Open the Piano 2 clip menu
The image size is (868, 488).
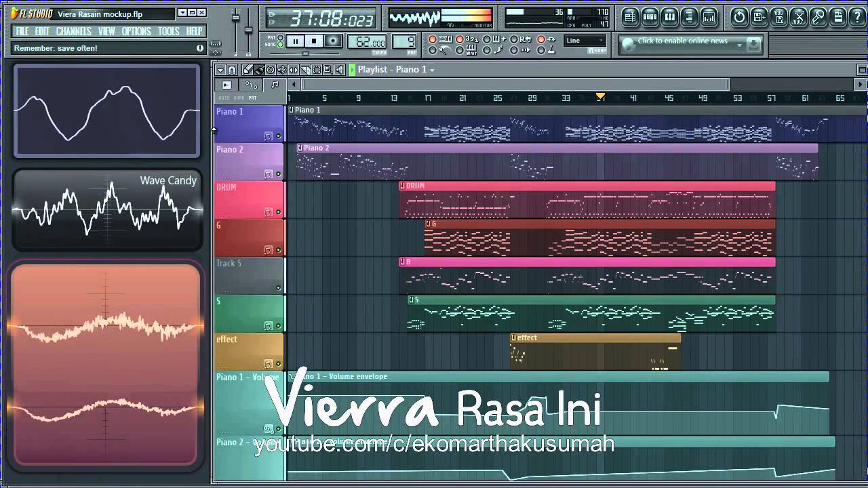300,148
